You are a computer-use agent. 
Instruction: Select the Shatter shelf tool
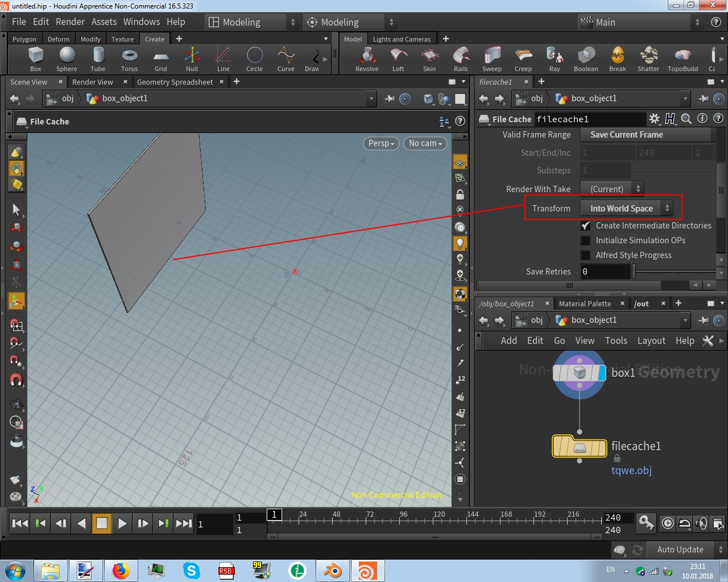(648, 60)
